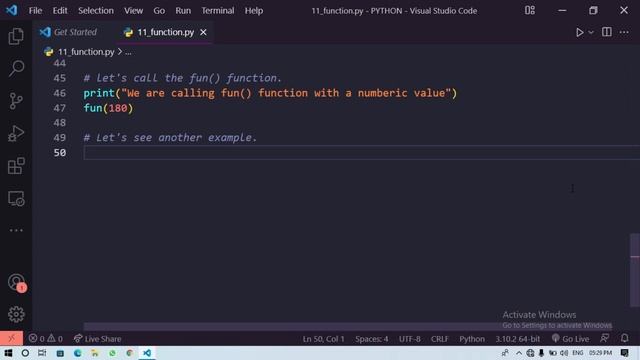Open editor More Actions ellipsis menu

[624, 32]
